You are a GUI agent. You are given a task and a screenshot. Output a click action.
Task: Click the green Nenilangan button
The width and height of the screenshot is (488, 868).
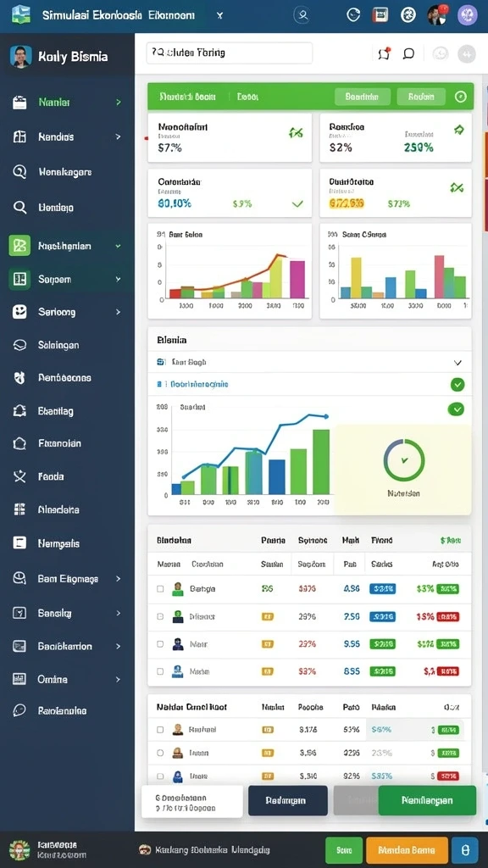tap(427, 800)
